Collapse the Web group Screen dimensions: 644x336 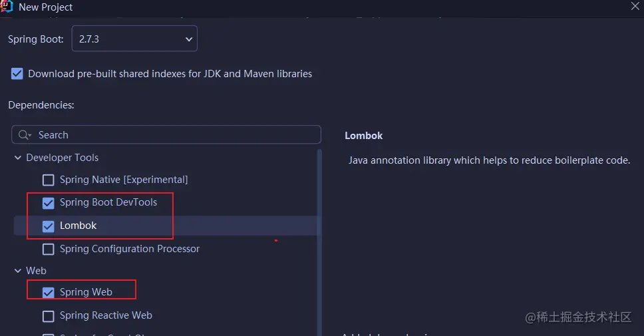tap(18, 271)
